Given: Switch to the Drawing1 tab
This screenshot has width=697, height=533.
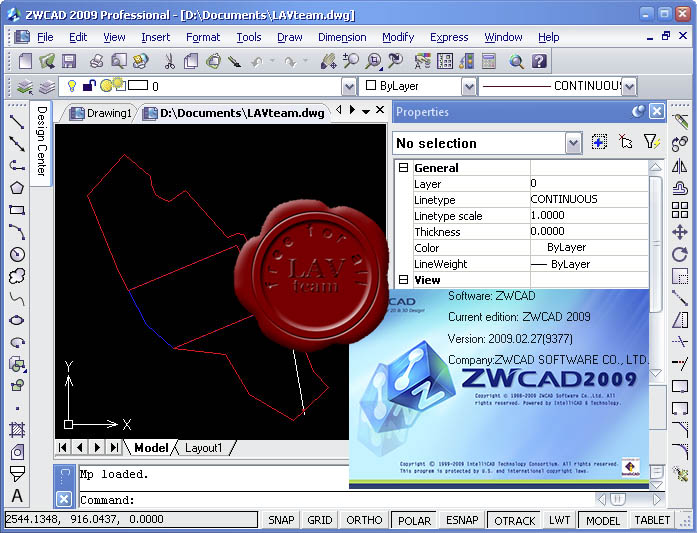Looking at the screenshot, I should [101, 113].
